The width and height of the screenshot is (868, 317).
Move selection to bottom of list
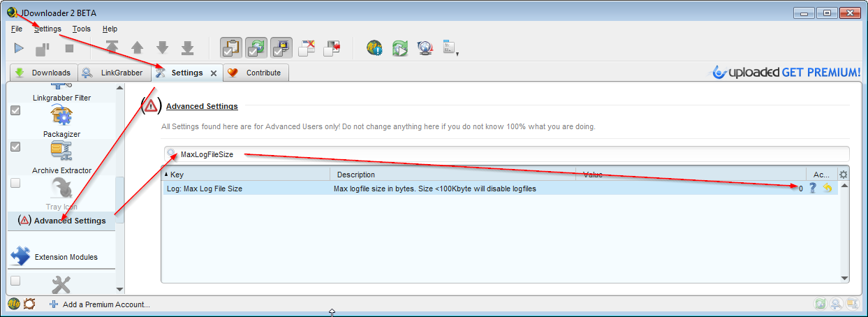pyautogui.click(x=188, y=47)
